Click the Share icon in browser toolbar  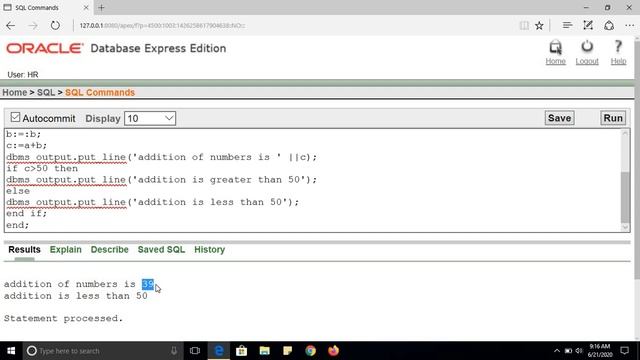[609, 25]
